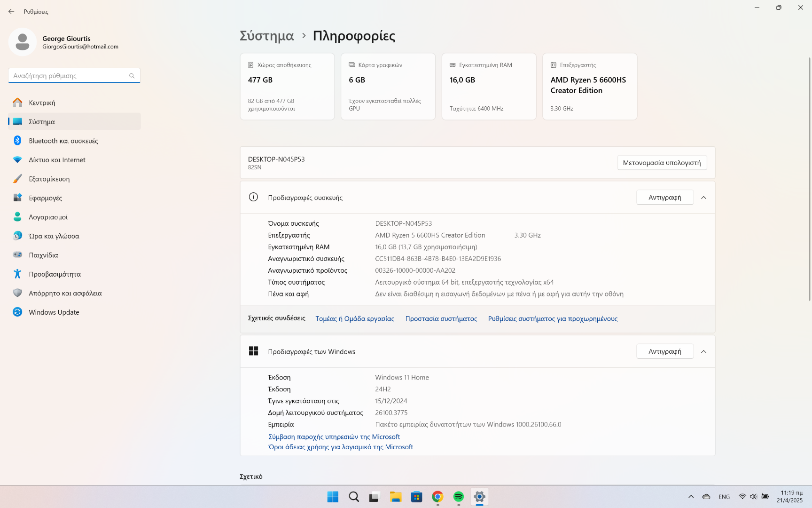Image resolution: width=812 pixels, height=508 pixels.
Task: Focus the Αναζήτηση ρύθμισης search field
Action: click(74, 76)
